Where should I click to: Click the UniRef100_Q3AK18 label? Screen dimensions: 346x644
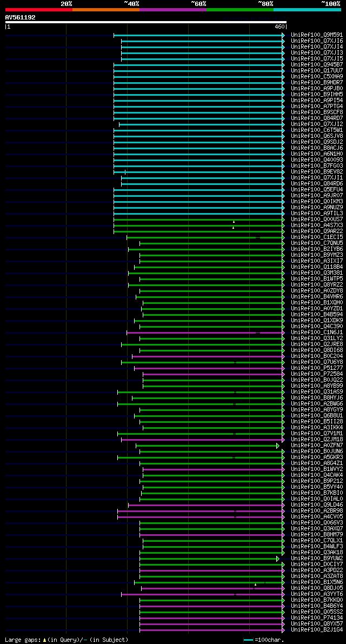317,553
